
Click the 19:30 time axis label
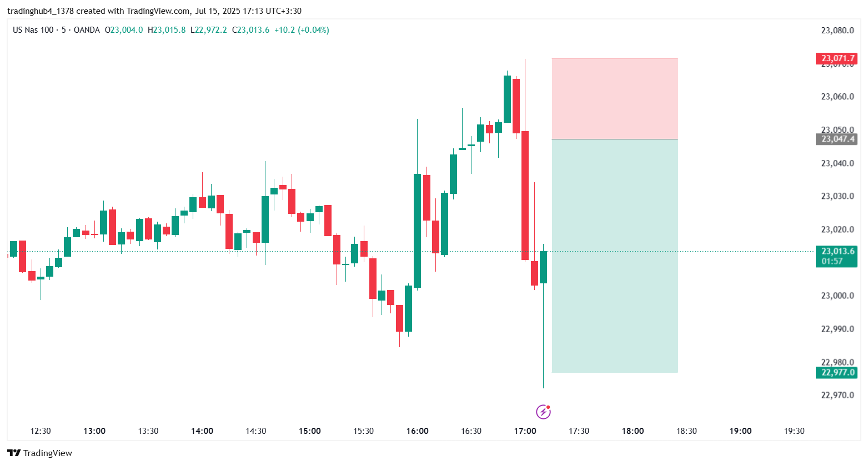point(794,431)
